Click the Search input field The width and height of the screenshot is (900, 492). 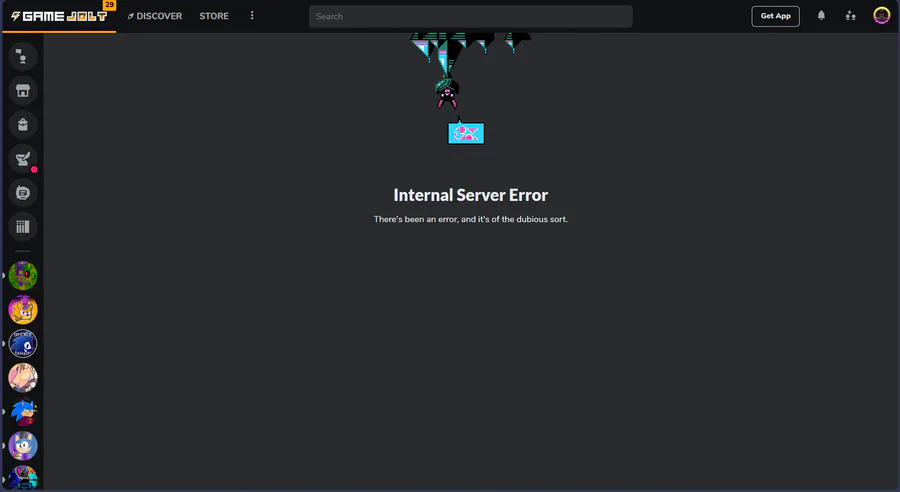pos(471,16)
